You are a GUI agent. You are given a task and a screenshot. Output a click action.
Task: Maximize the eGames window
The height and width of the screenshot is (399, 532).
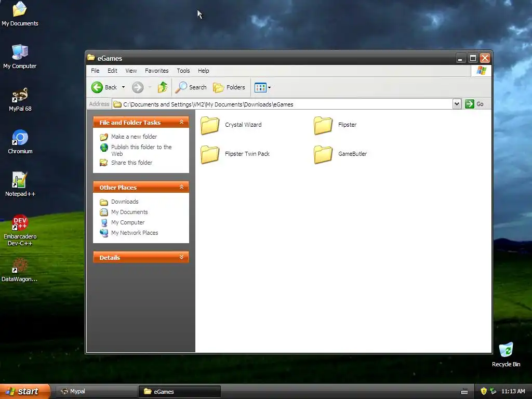point(473,58)
